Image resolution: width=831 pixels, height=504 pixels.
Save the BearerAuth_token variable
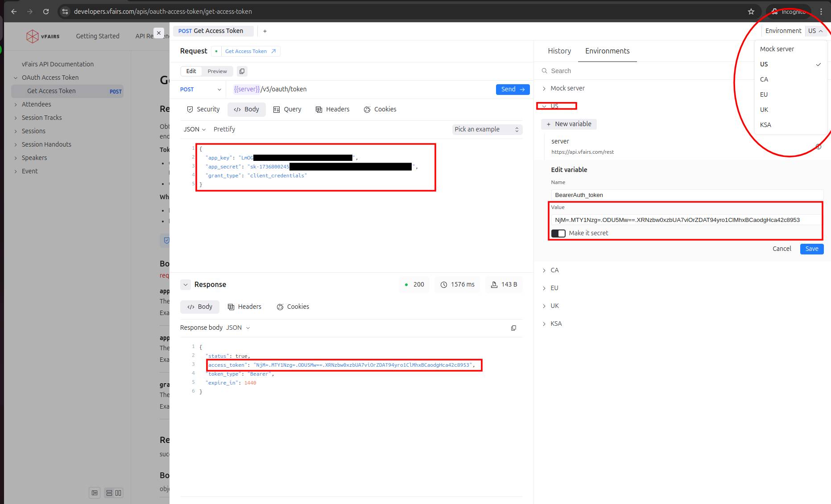(811, 249)
